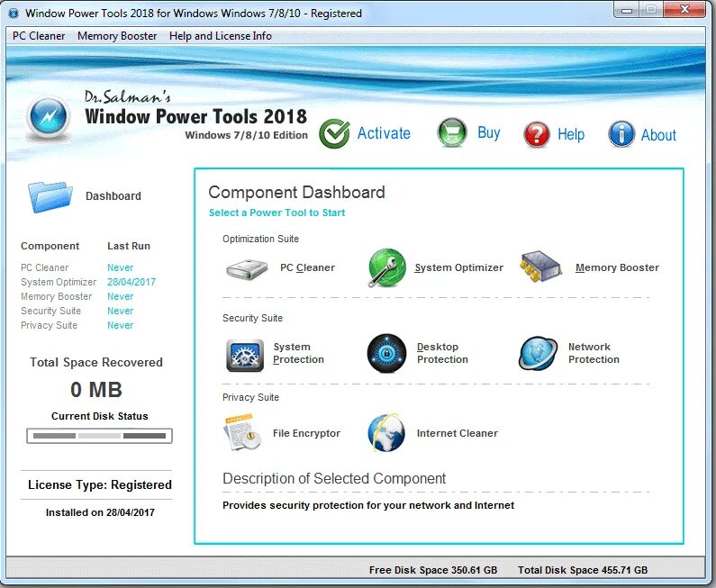Open System Protection tool label
Image resolution: width=716 pixels, height=588 pixels.
[x=298, y=353]
